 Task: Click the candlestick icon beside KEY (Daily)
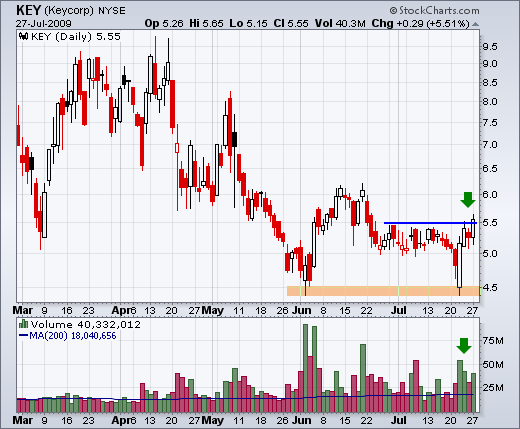point(23,36)
